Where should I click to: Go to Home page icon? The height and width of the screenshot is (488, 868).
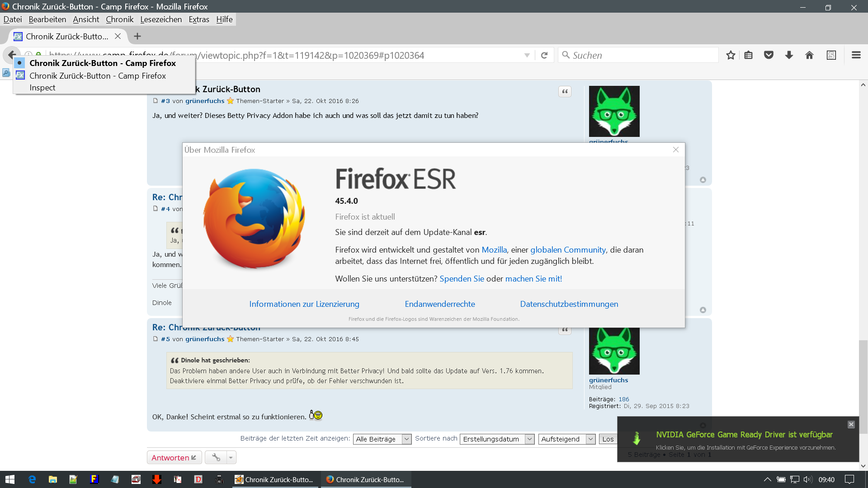(809, 55)
